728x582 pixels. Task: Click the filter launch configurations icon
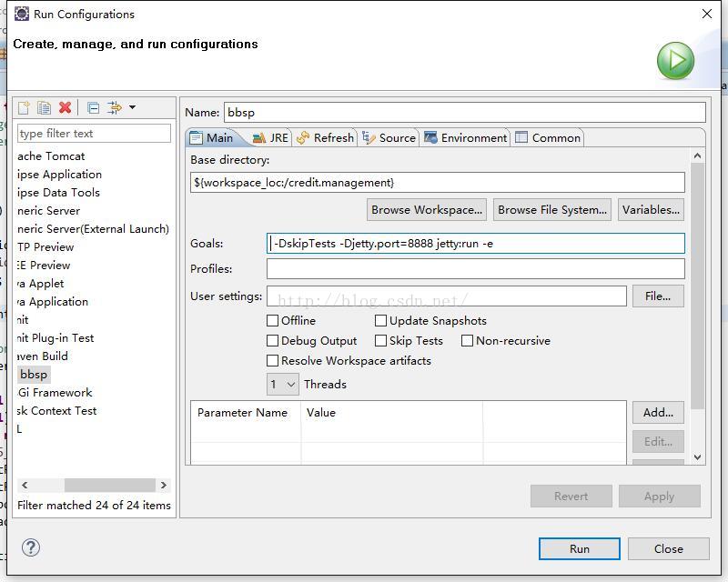[114, 107]
